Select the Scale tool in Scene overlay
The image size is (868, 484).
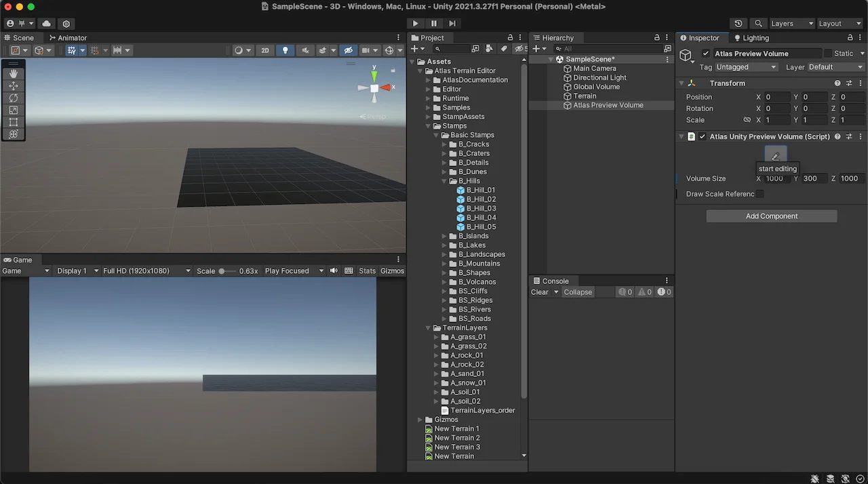(14, 110)
